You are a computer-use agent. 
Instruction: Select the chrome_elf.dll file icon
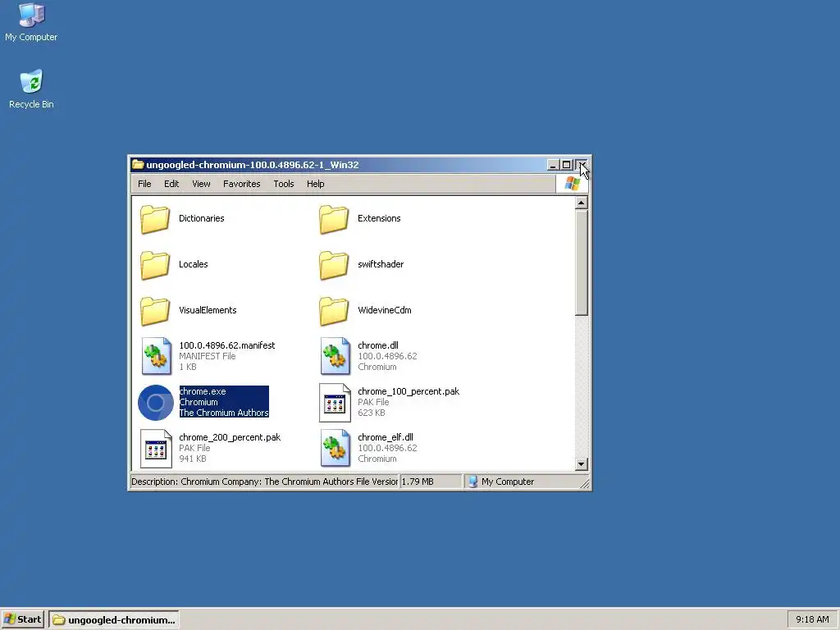point(336,449)
